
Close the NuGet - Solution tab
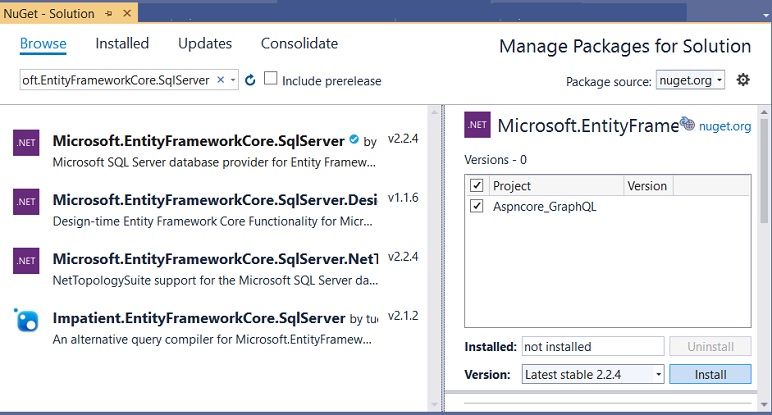pos(126,14)
